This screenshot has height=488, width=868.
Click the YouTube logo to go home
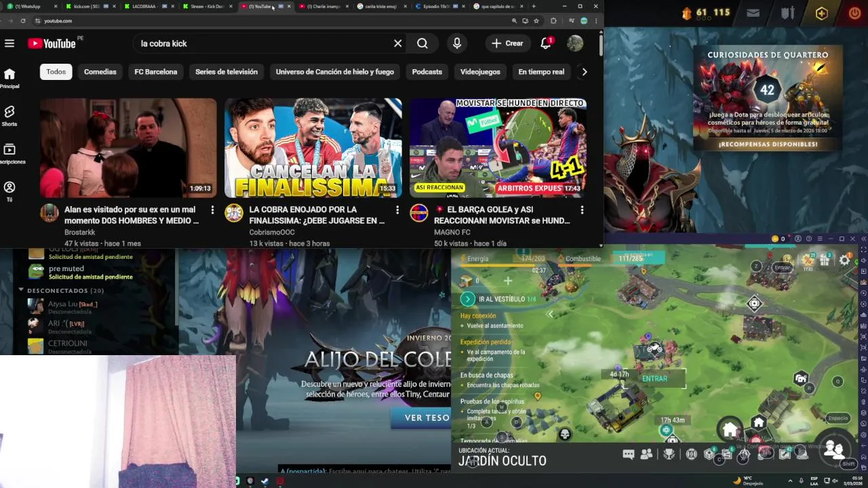point(52,43)
